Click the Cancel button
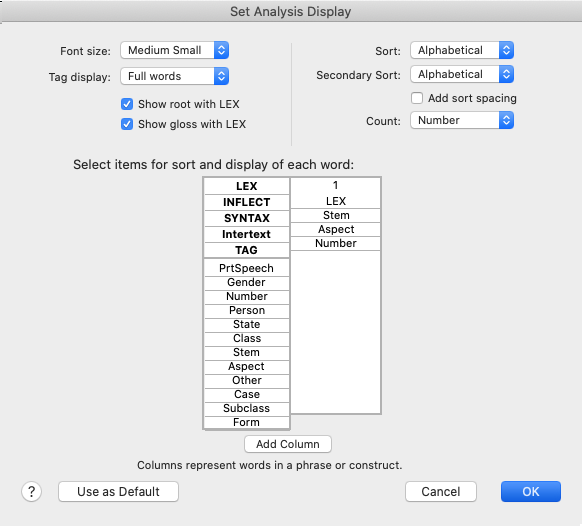Viewport: 582px width, 526px height. click(441, 491)
